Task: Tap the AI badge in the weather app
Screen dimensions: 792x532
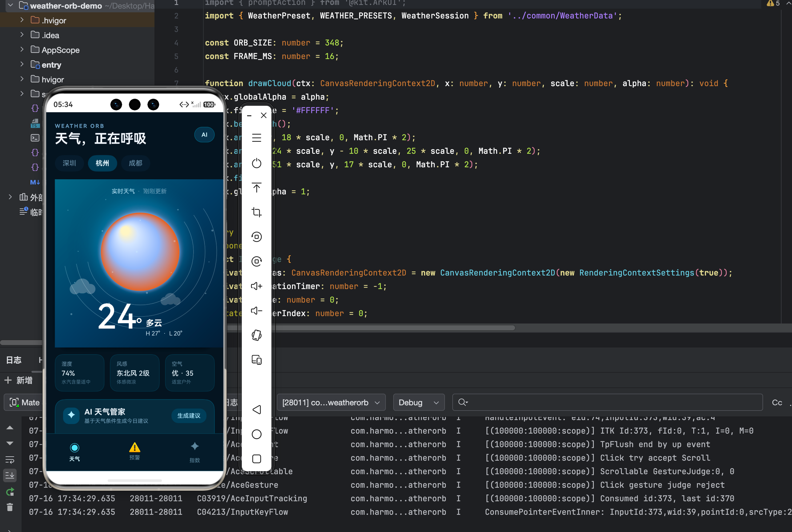Action: (204, 135)
